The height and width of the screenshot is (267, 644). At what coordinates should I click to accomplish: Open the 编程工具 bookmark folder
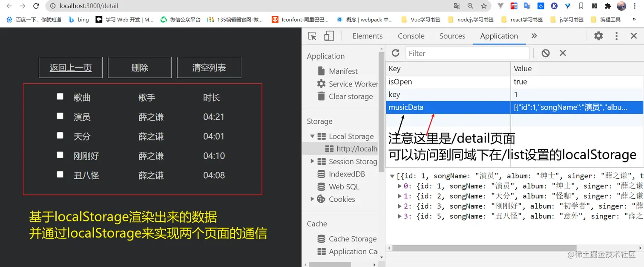[606, 20]
